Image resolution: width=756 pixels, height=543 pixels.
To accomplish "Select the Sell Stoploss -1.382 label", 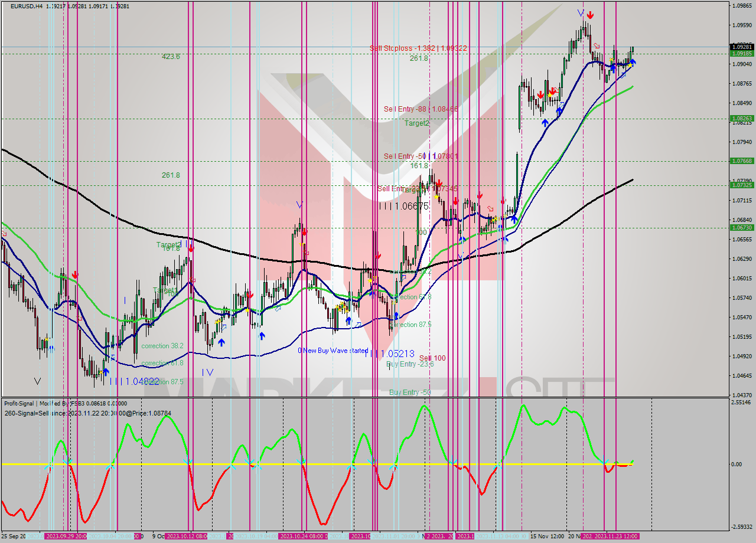I will tap(419, 48).
